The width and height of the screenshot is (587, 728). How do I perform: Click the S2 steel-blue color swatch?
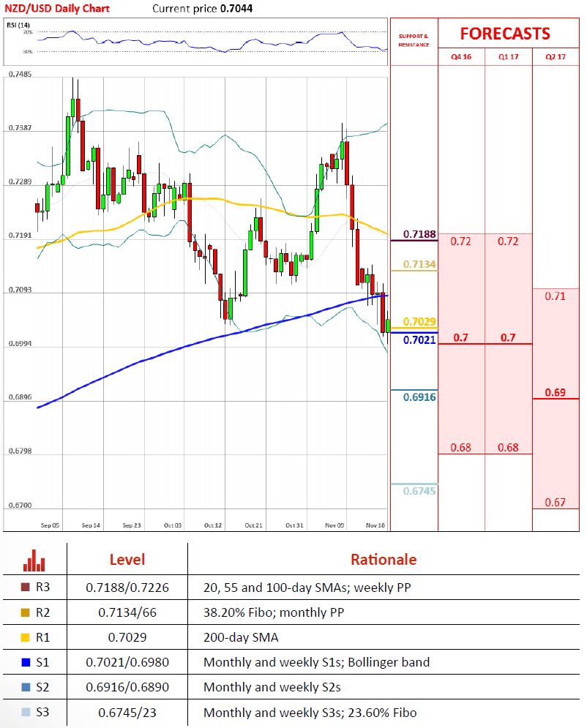click(x=26, y=687)
